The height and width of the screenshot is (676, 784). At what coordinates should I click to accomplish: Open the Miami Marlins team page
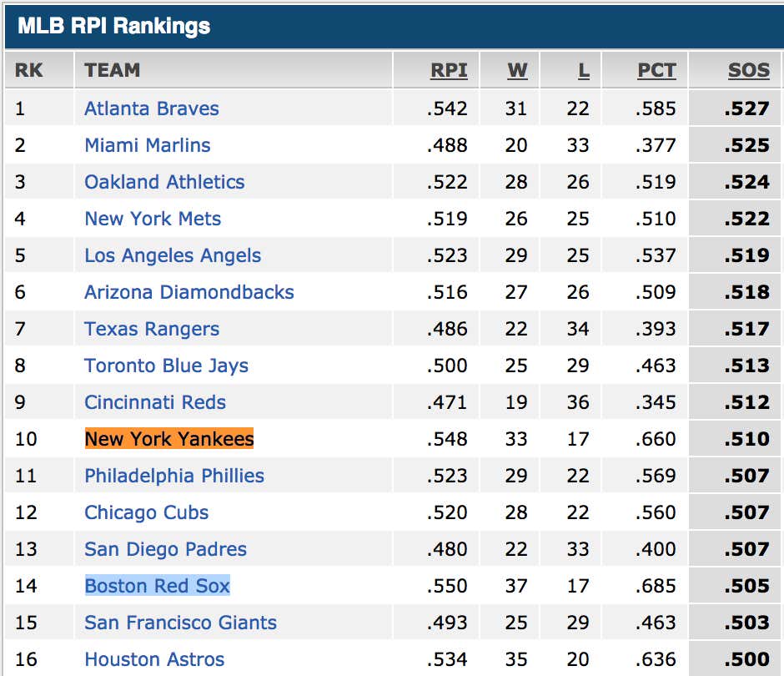click(148, 145)
